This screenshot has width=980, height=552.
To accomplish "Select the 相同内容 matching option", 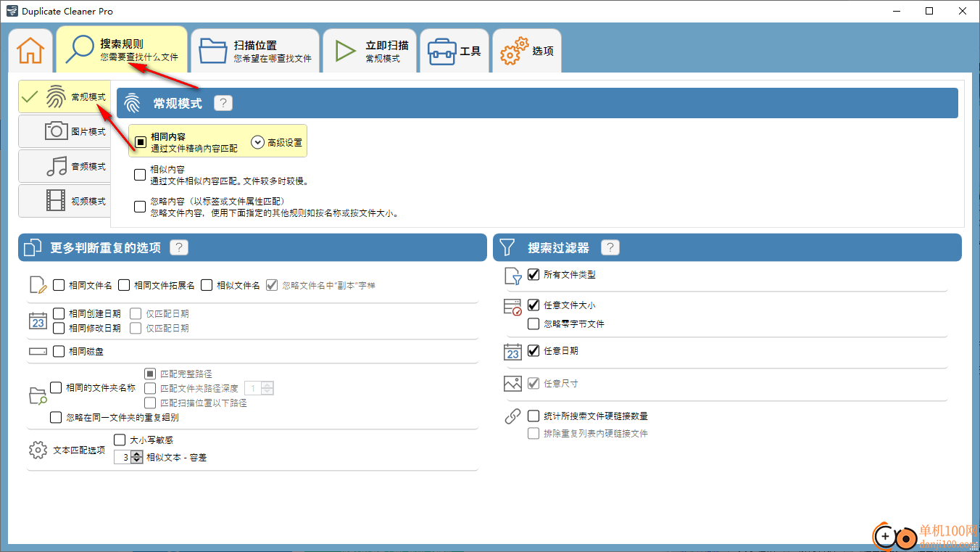I will click(x=141, y=142).
